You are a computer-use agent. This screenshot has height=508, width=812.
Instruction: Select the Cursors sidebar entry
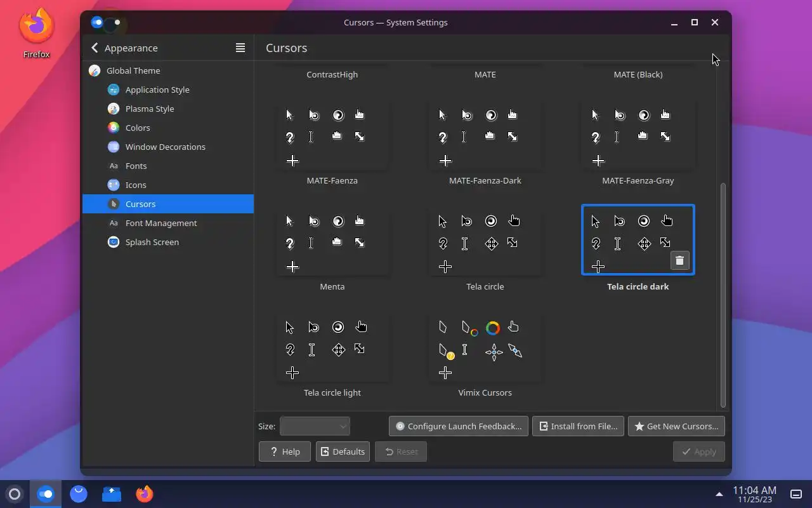(168, 204)
